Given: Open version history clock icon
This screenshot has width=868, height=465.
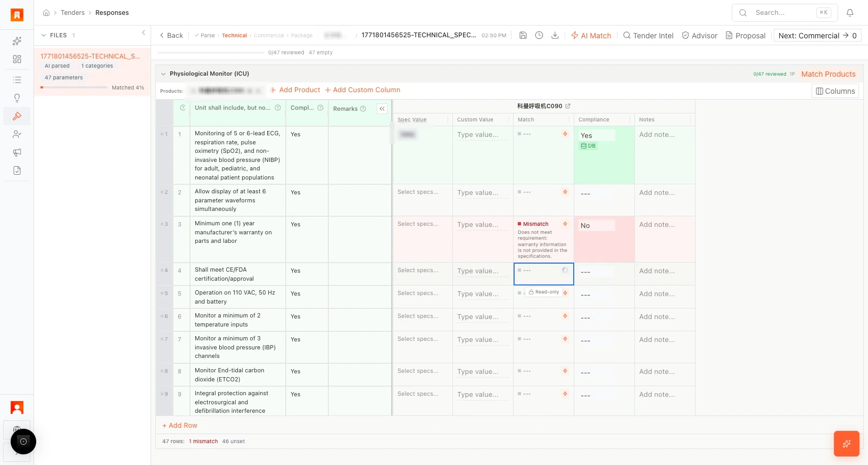Looking at the screenshot, I should pyautogui.click(x=539, y=35).
